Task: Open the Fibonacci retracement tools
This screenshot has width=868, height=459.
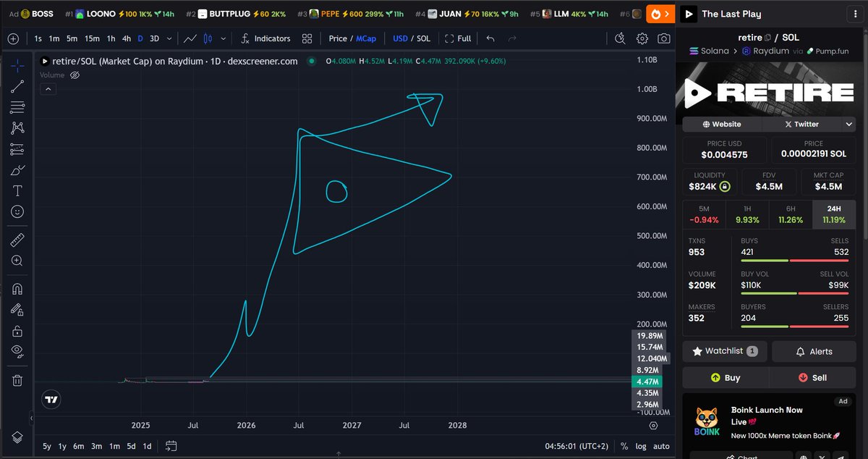Action: (17, 107)
